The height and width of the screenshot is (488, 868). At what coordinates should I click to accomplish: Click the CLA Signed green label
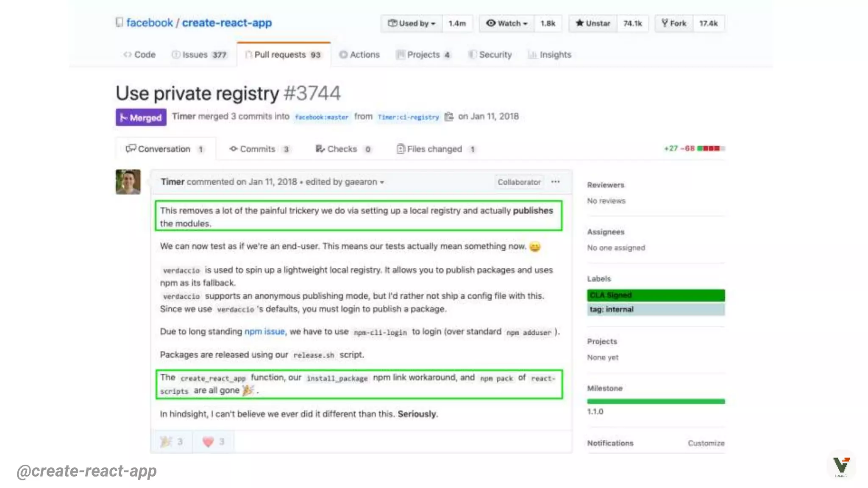(x=656, y=295)
